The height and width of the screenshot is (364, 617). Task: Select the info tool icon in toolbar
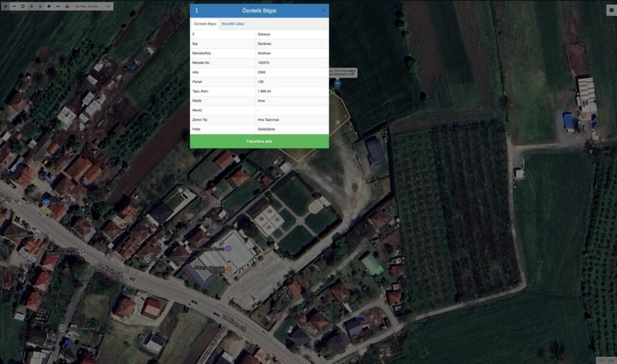(x=40, y=6)
